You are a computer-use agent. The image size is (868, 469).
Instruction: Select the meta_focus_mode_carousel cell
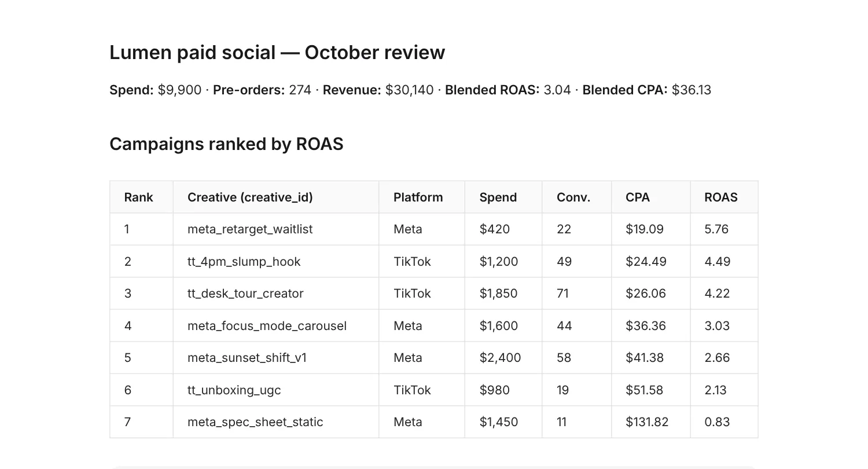point(276,325)
